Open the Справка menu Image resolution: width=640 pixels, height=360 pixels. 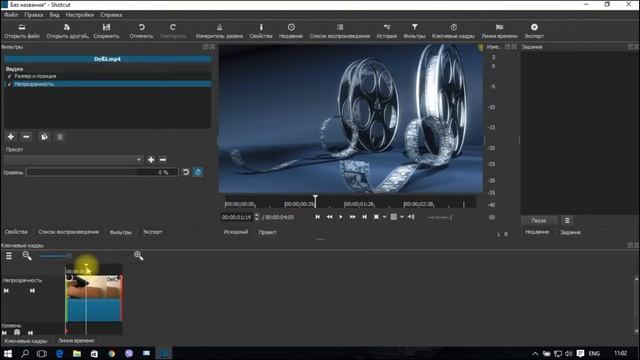111,15
